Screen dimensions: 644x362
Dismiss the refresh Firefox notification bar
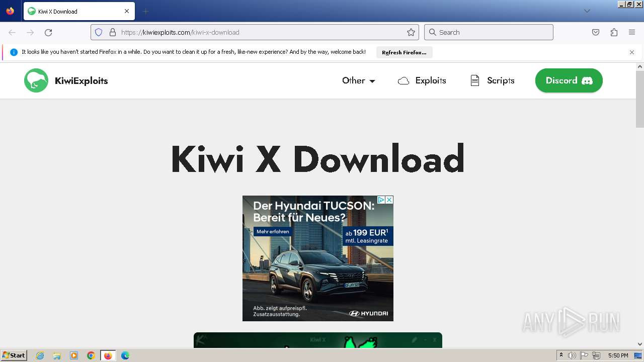click(632, 52)
